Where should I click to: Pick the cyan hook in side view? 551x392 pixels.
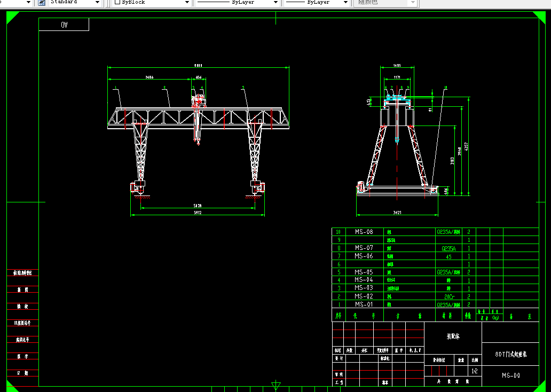397,140
